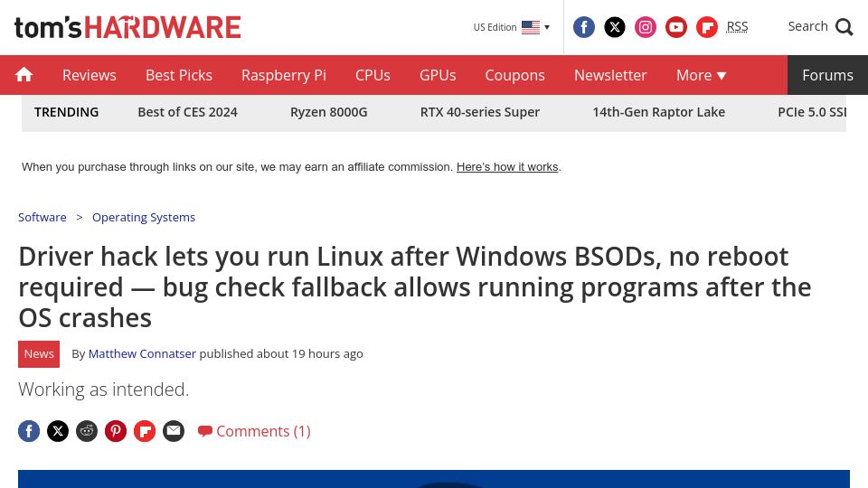This screenshot has width=868, height=488.
Task: Open the Best Picks menu item
Action: point(179,75)
